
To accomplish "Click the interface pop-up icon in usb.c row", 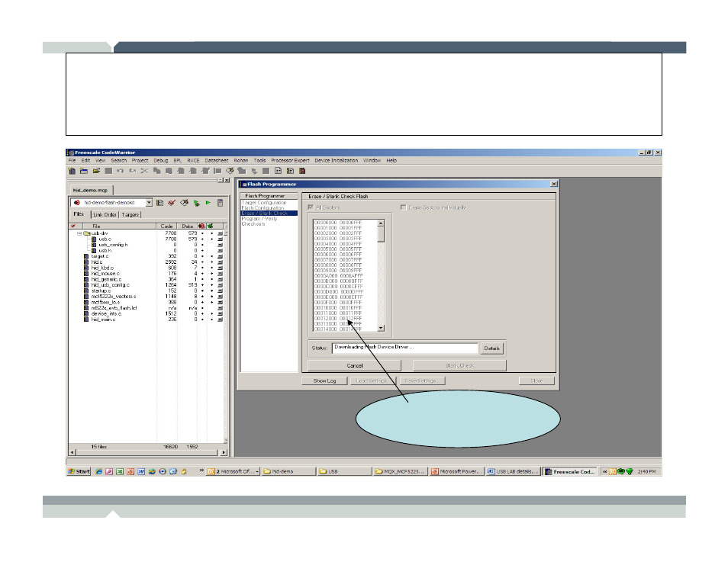I will [220, 239].
